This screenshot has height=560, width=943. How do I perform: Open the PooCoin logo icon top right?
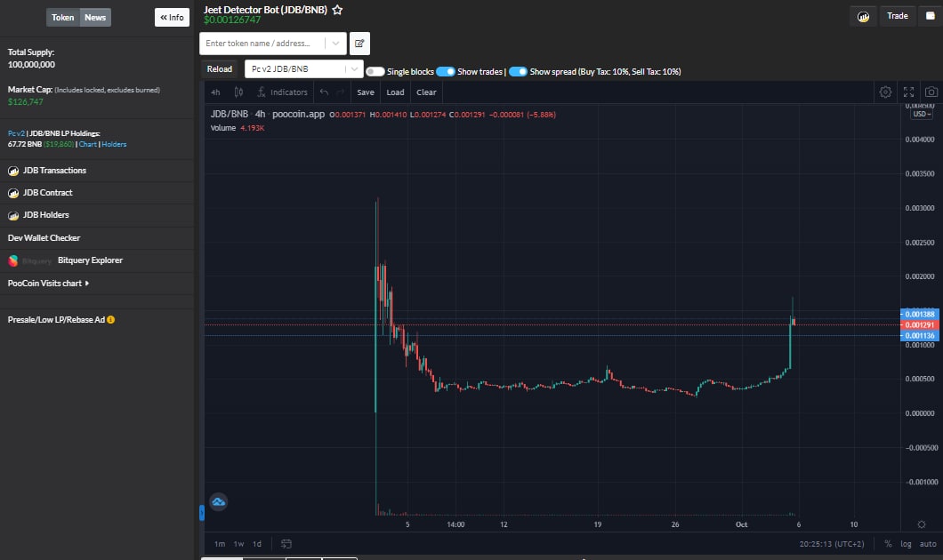click(863, 16)
